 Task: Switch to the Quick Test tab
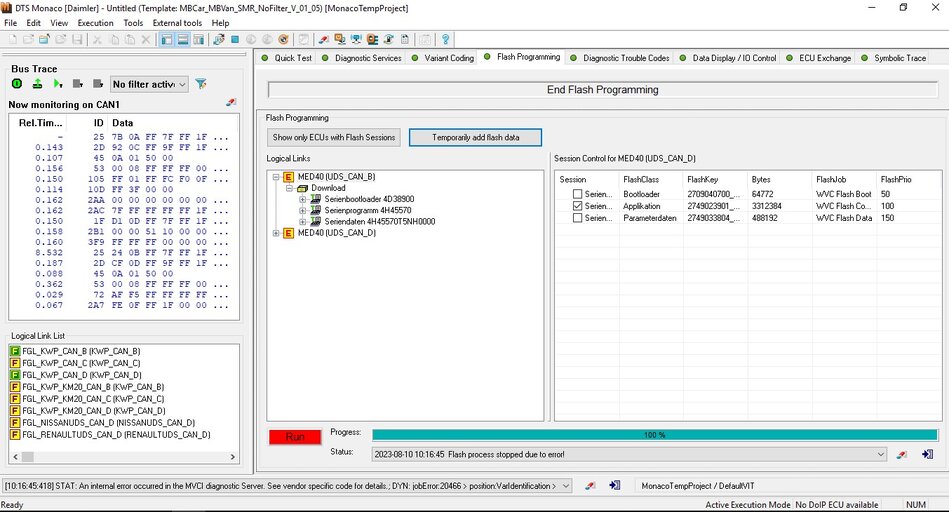click(x=287, y=58)
